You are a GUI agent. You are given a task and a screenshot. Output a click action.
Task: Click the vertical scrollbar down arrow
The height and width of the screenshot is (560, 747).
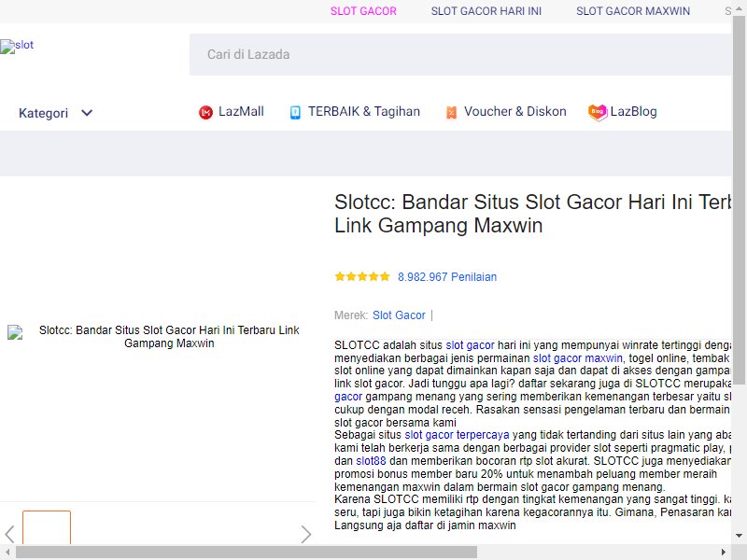point(739,536)
